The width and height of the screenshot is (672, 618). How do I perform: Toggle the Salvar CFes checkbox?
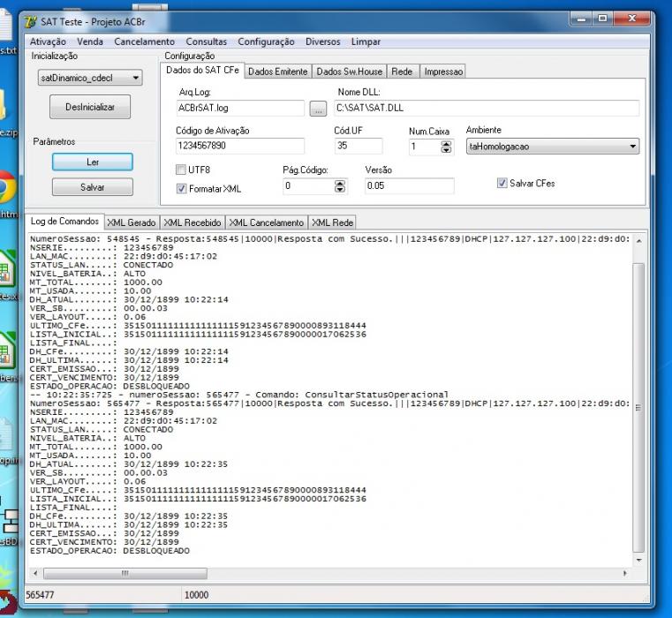[x=502, y=184]
